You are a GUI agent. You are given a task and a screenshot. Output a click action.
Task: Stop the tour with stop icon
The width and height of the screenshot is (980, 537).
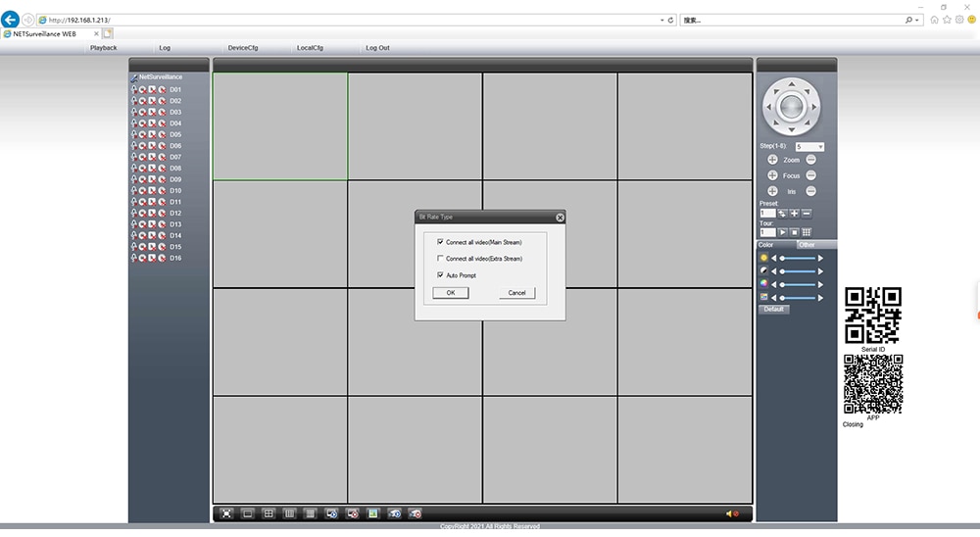pos(795,232)
